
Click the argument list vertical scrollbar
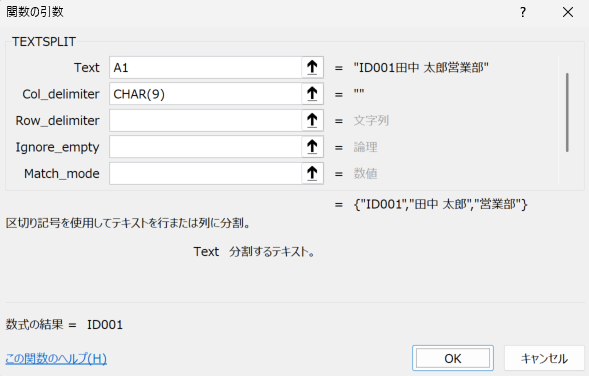[x=567, y=112]
